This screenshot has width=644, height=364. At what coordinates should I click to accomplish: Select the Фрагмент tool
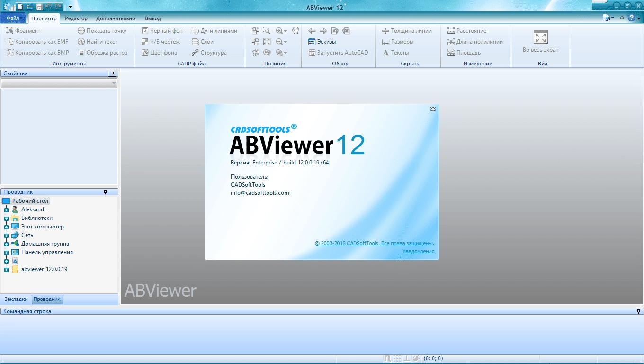23,31
